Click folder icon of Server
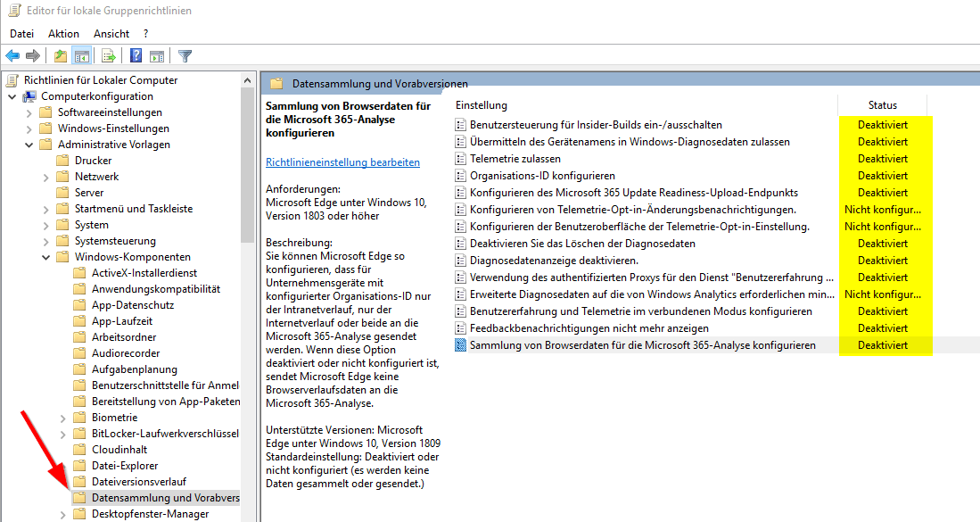This screenshot has height=522, width=980. tap(62, 193)
